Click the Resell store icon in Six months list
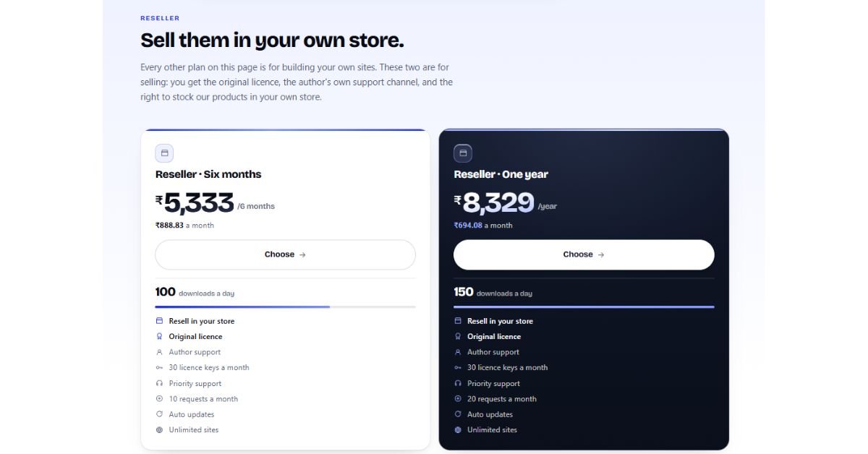This screenshot has width=868, height=454. point(159,321)
